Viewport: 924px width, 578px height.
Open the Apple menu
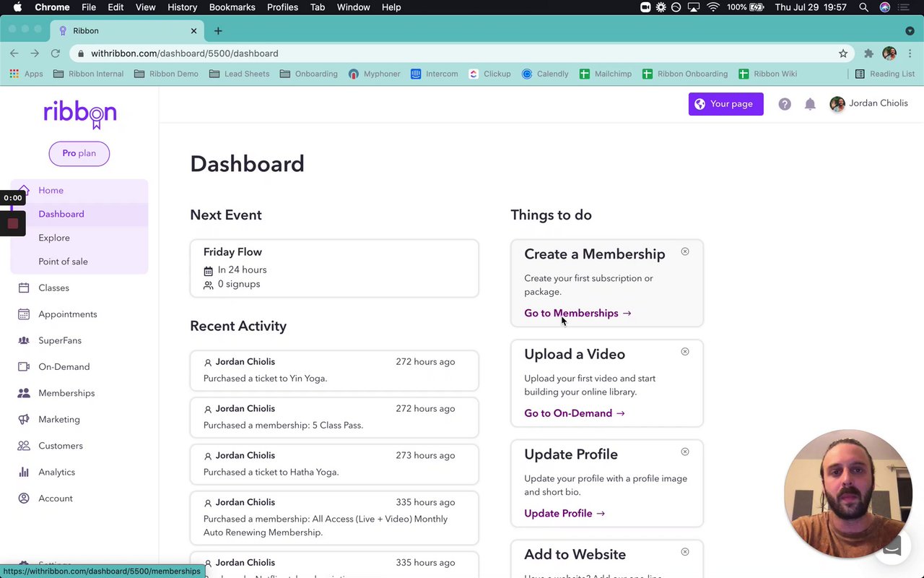pos(17,7)
